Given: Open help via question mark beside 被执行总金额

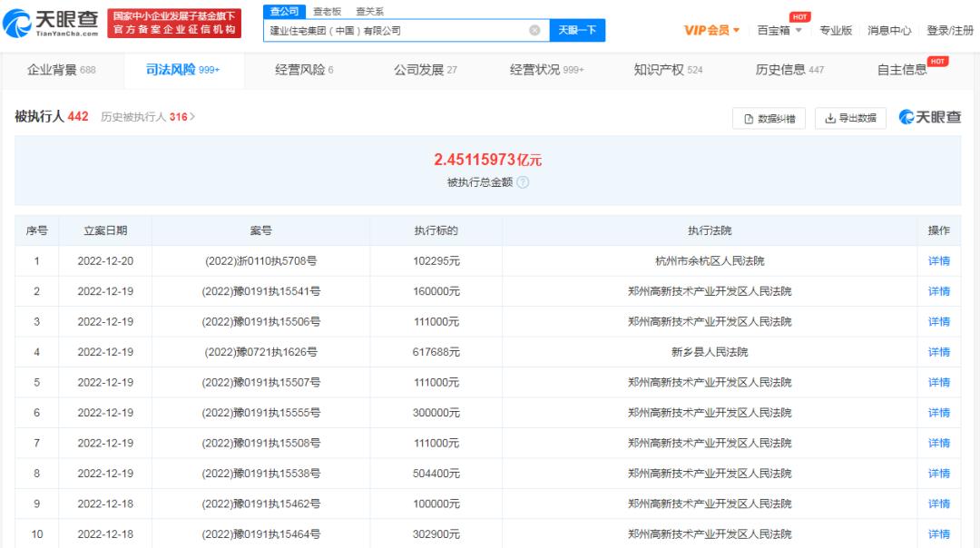Looking at the screenshot, I should pos(523,181).
